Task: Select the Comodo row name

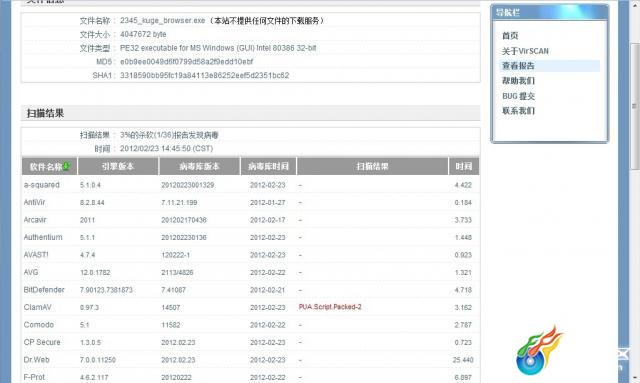Action: click(x=39, y=325)
